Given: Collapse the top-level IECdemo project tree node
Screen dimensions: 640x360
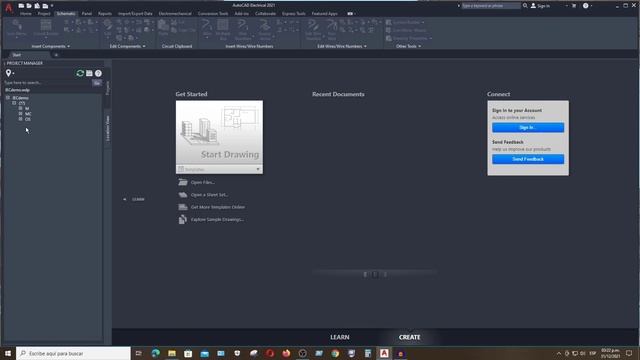Looking at the screenshot, I should pos(8,98).
